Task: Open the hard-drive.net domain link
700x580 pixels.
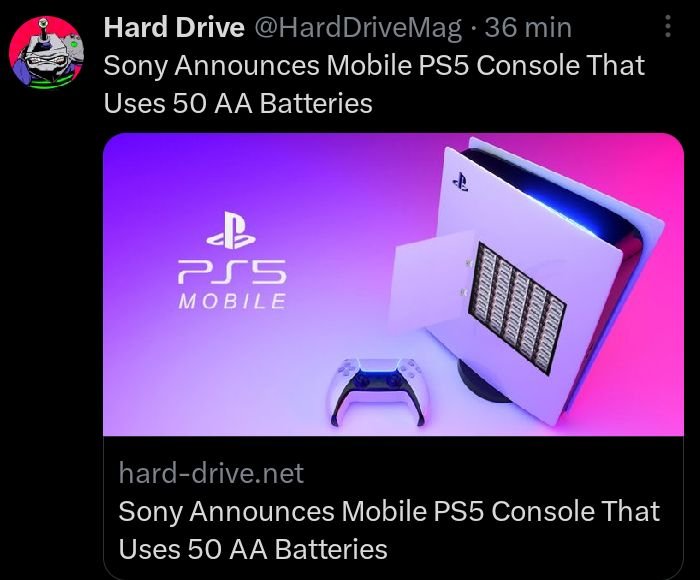Action: (211, 472)
